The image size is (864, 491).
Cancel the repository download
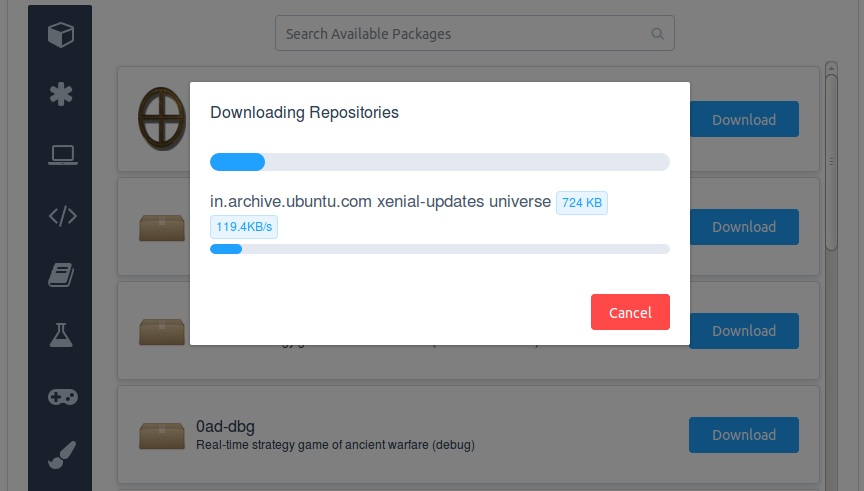point(630,312)
